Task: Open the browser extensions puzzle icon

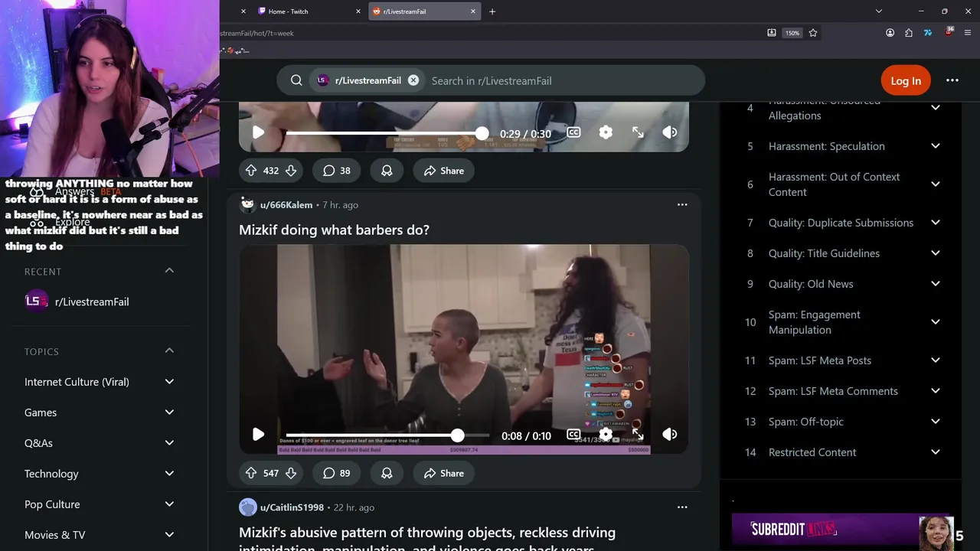Action: [x=909, y=33]
